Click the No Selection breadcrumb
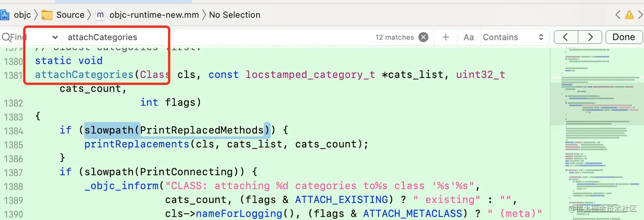Screen dimensions: 644x220 click(x=235, y=14)
